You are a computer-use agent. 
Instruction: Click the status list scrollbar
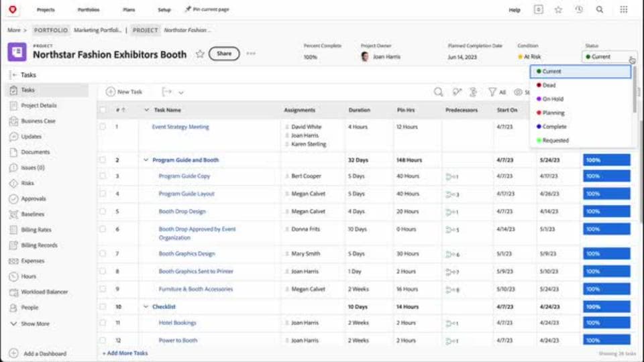pyautogui.click(x=635, y=89)
